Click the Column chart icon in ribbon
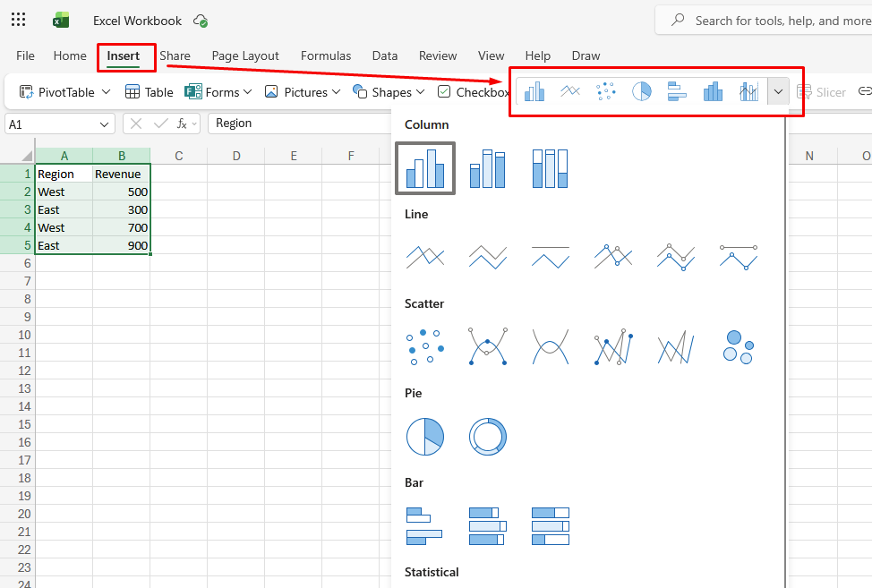This screenshot has height=588, width=872. click(534, 91)
